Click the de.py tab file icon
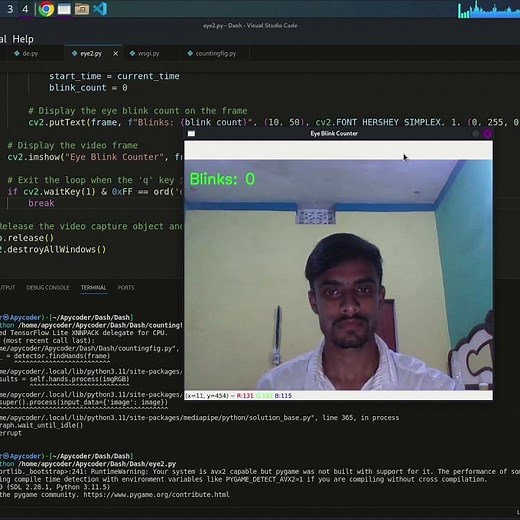This screenshot has height=520, width=520. point(17,53)
